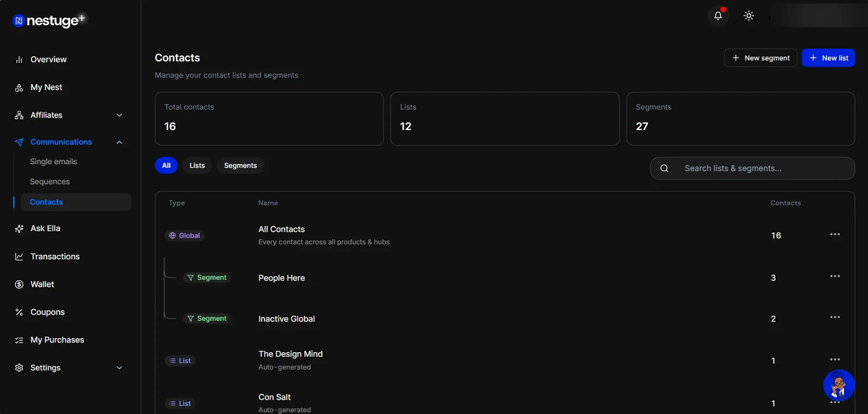Screen dimensions: 868x414
Task: Open Inactive Global row options menu
Action: click(835, 317)
